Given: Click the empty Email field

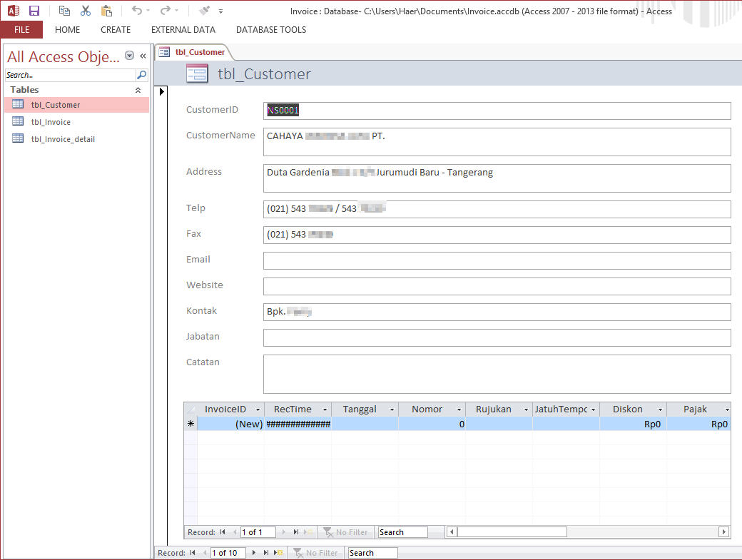Looking at the screenshot, I should coord(497,260).
